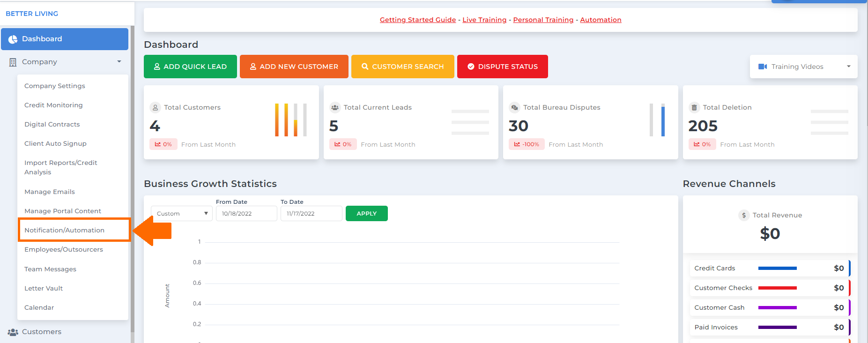Click the Training Videos camera icon
This screenshot has height=343, width=868.
(x=763, y=67)
